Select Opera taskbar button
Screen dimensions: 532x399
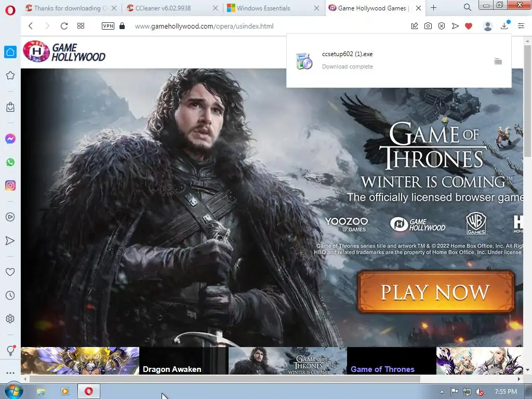coord(89,392)
